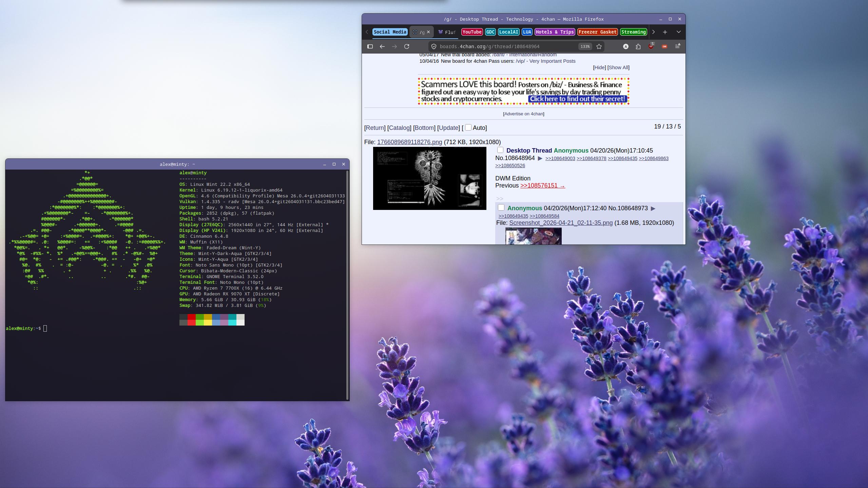Check the Desktop Thread original post checkbox

pyautogui.click(x=500, y=150)
